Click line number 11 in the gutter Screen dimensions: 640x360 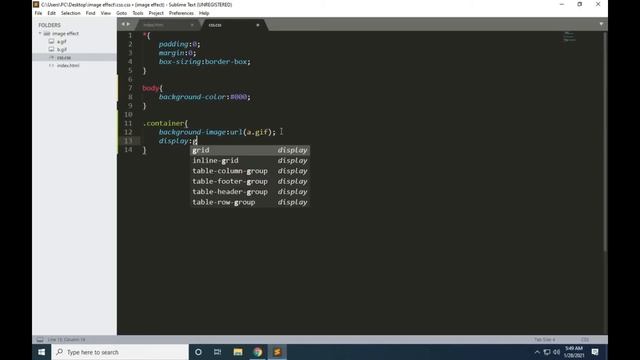coord(128,123)
